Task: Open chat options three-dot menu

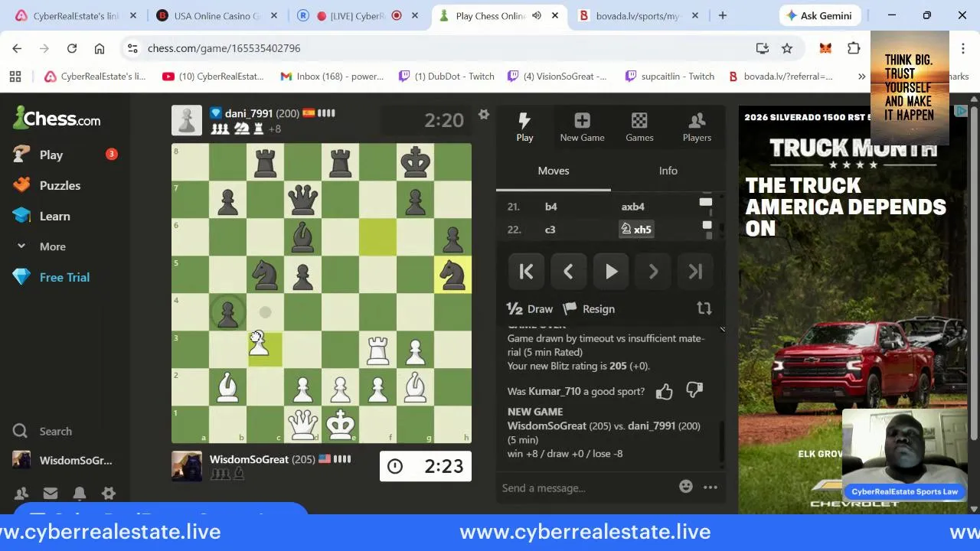Action: pos(710,487)
